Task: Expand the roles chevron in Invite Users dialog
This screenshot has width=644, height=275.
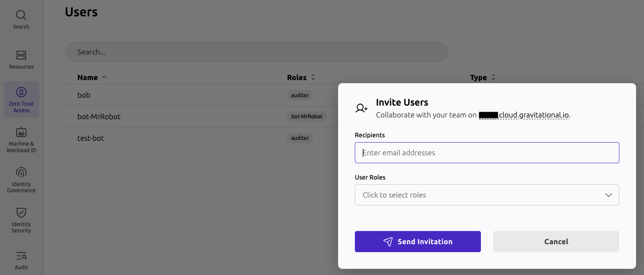Action: pos(609,195)
